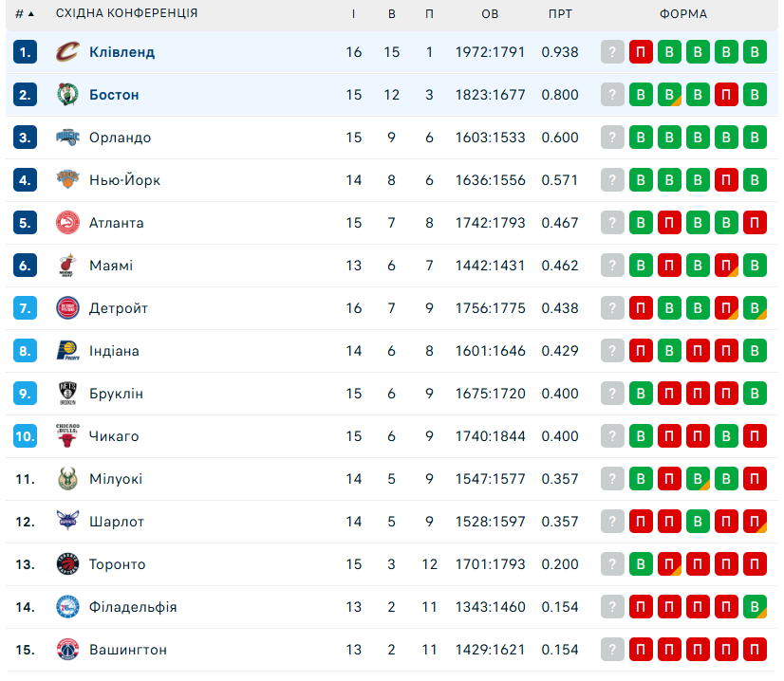Sort standings by the ПРТ column
Image resolution: width=784 pixels, height=681 pixels.
tap(560, 14)
